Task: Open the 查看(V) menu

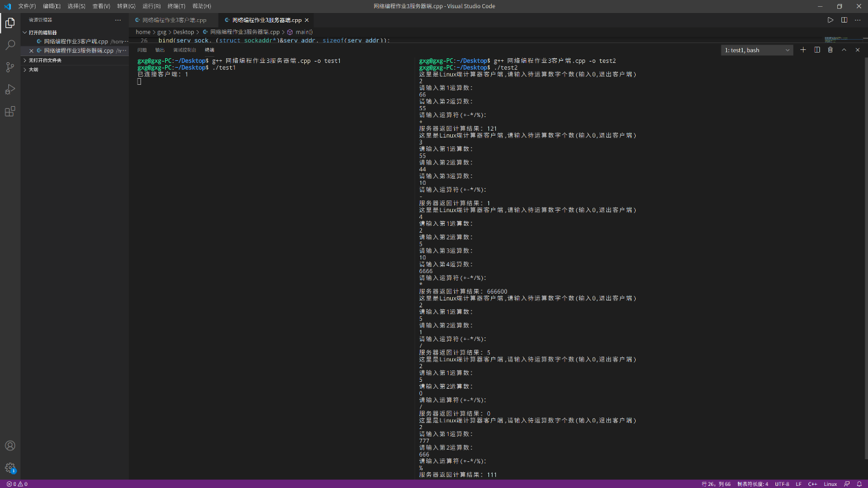Action: click(x=101, y=6)
